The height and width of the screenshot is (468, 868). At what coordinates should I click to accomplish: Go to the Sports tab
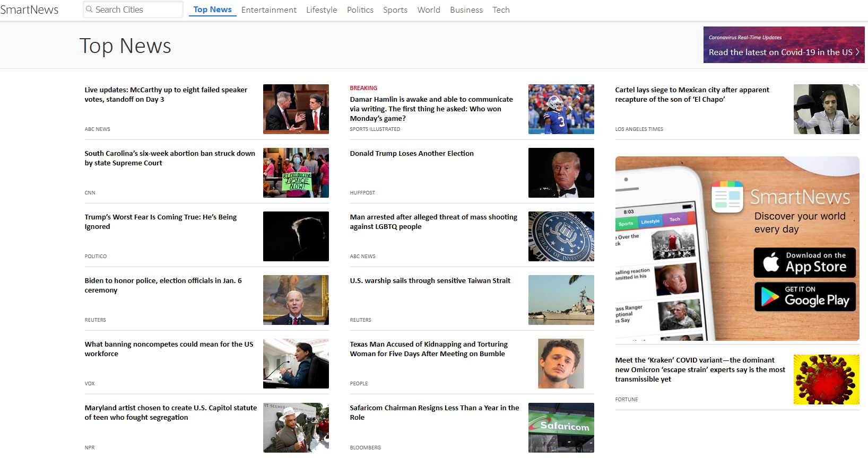click(x=395, y=10)
